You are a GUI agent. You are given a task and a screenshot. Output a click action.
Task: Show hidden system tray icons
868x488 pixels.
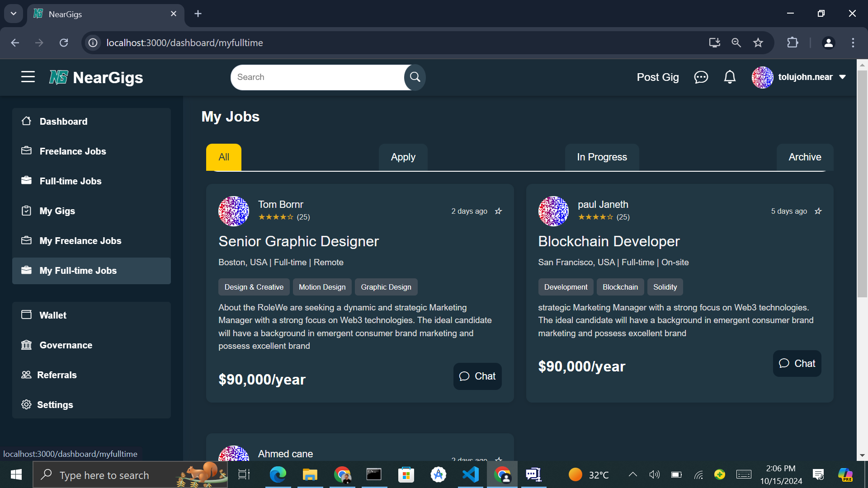pyautogui.click(x=633, y=474)
